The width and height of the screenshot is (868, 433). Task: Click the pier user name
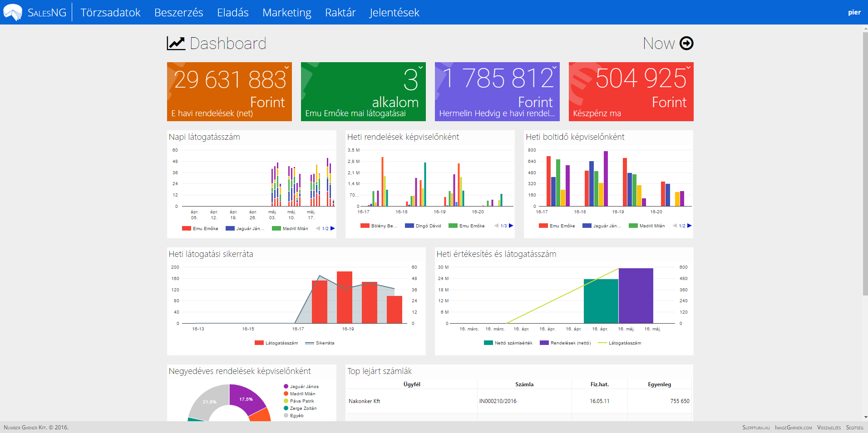click(854, 12)
